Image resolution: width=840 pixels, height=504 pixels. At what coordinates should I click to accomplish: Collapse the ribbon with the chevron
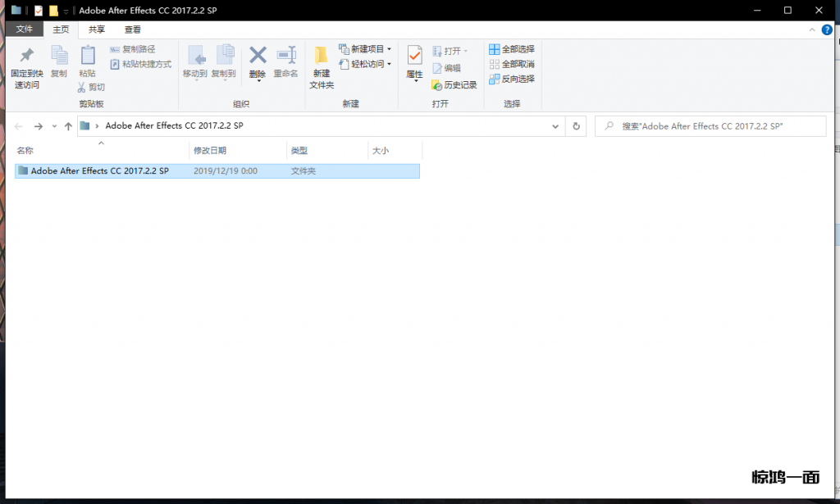(x=812, y=30)
